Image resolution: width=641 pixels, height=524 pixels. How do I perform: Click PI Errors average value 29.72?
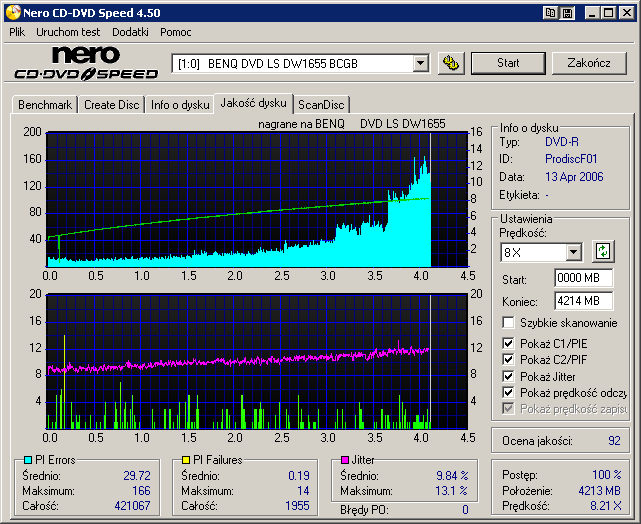coord(137,475)
